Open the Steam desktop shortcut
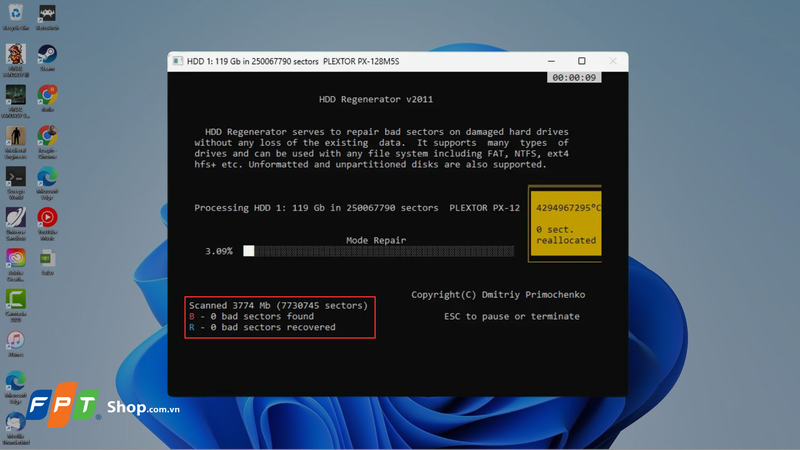The height and width of the screenshot is (450, 800). click(47, 57)
